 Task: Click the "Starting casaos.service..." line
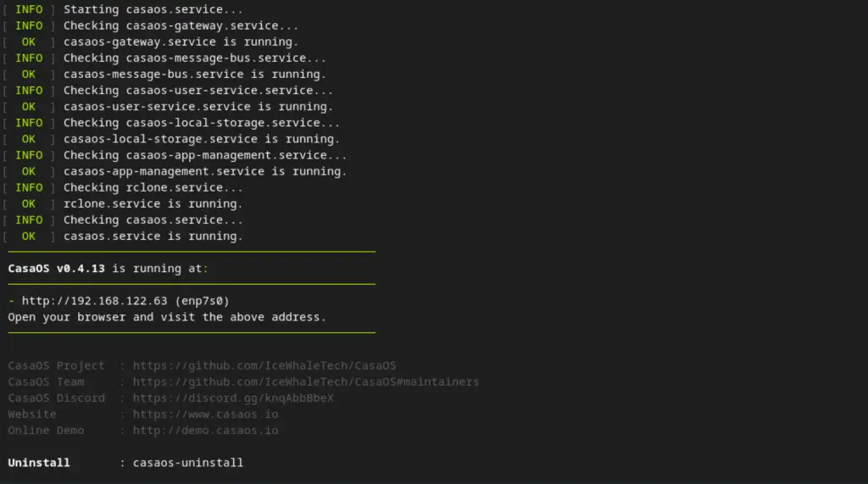[x=153, y=9]
